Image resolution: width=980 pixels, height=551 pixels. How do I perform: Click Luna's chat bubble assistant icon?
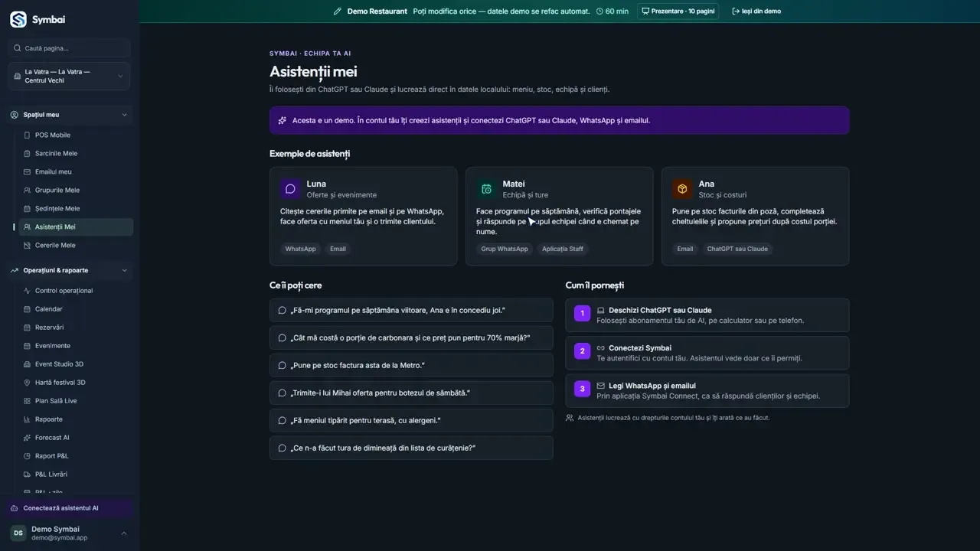[290, 189]
